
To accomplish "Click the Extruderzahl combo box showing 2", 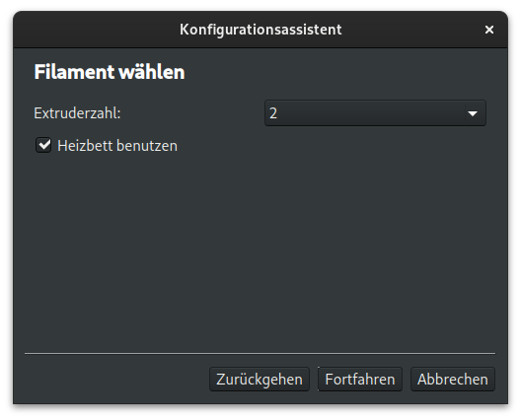I will pos(375,113).
